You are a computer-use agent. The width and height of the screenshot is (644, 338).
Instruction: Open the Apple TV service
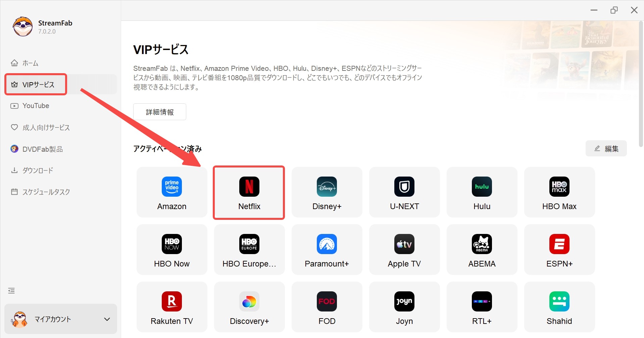click(x=404, y=250)
